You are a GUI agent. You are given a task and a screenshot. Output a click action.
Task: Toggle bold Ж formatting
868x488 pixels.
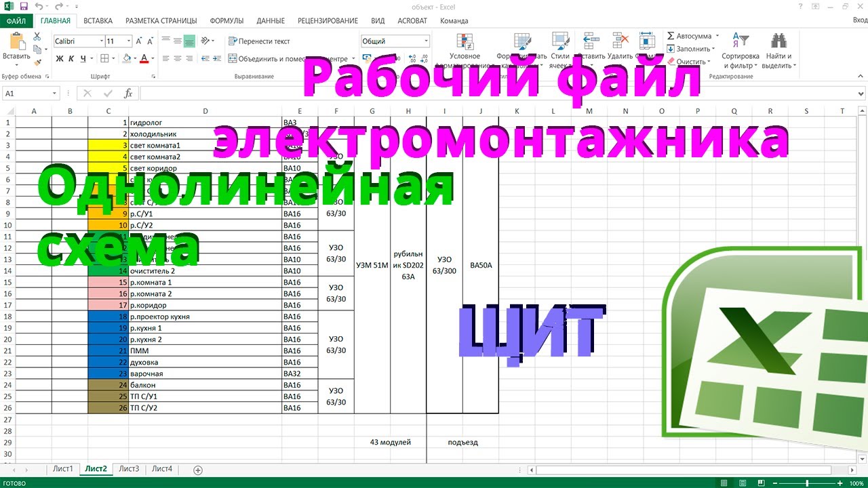coord(60,59)
